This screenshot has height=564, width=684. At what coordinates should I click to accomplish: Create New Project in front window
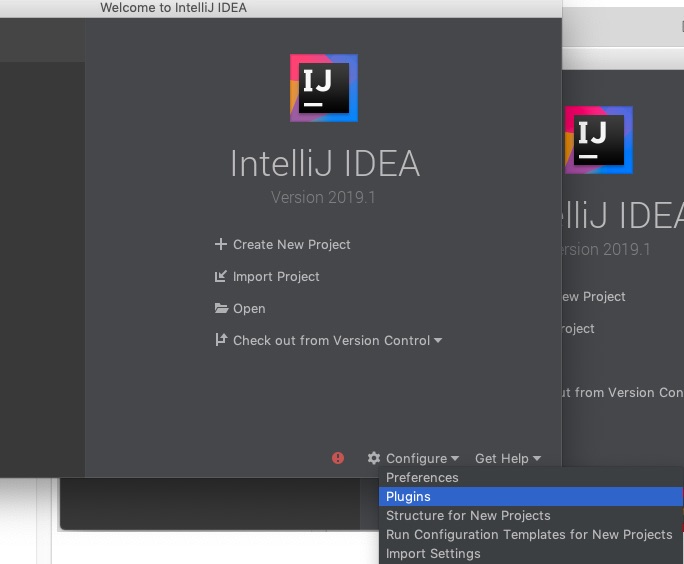(291, 244)
